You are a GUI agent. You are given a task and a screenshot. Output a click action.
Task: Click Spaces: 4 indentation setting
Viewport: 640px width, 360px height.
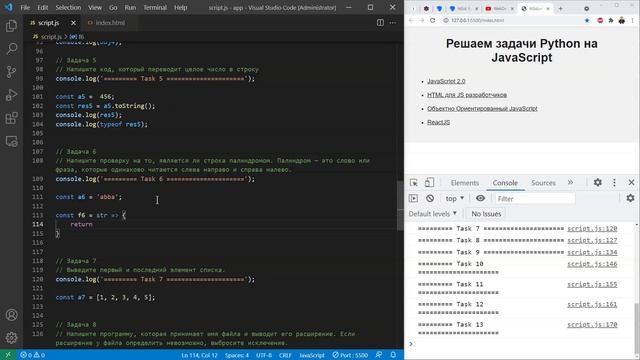(237, 355)
